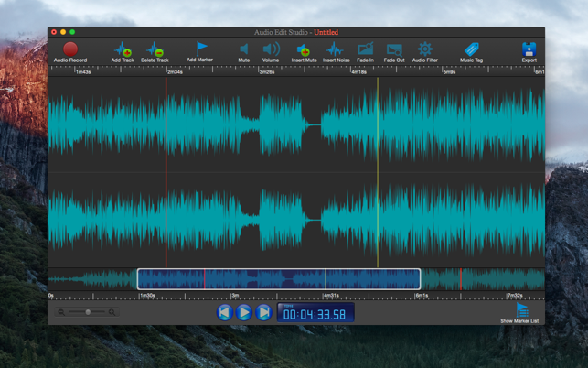Viewport: 588px width, 368px height.
Task: Apply the Fade In effect
Action: click(x=365, y=49)
